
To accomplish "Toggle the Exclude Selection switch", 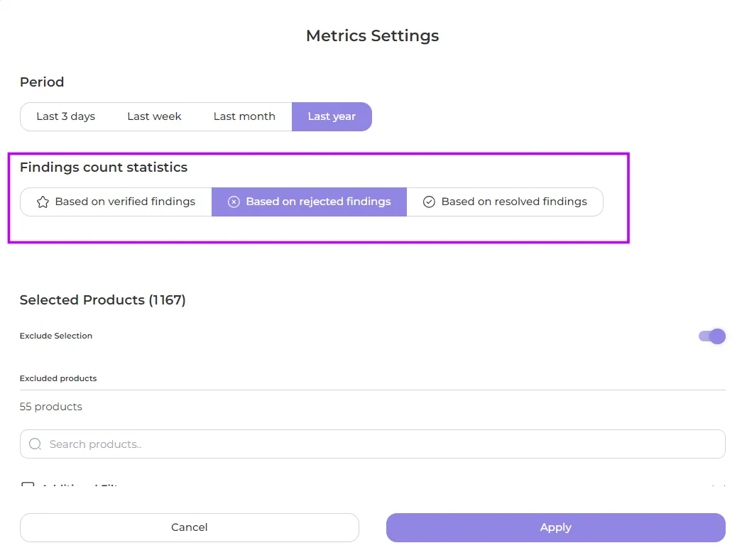I will pos(711,336).
